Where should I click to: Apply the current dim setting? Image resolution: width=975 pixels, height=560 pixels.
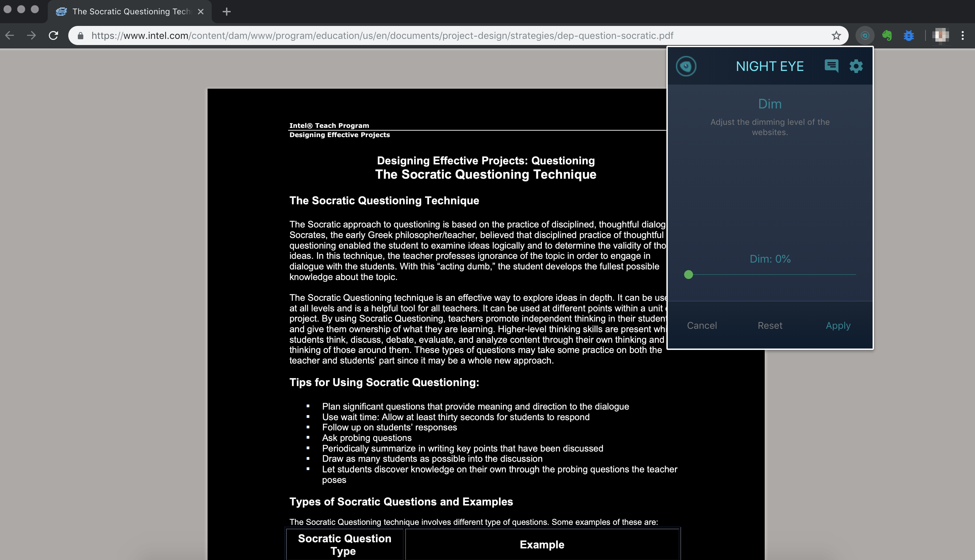(838, 326)
